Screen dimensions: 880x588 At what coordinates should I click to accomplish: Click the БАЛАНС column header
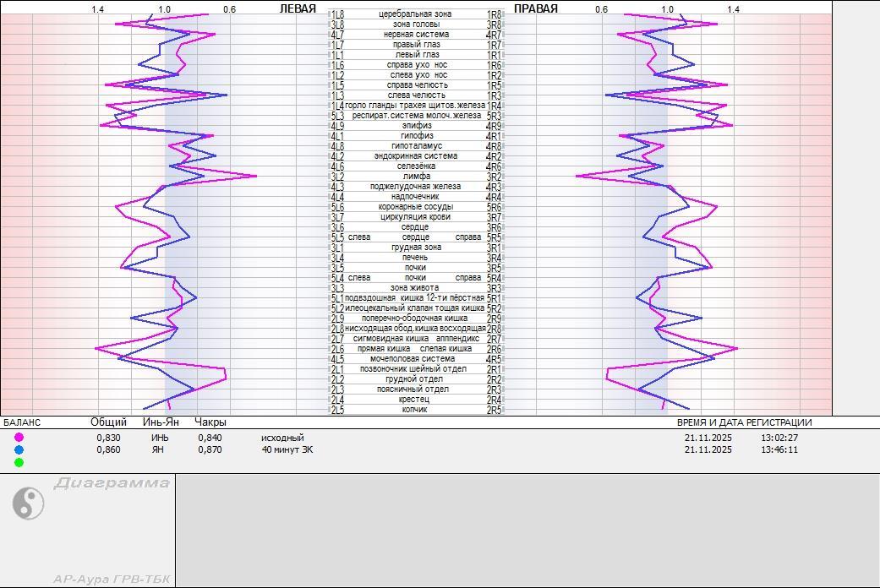point(22,422)
